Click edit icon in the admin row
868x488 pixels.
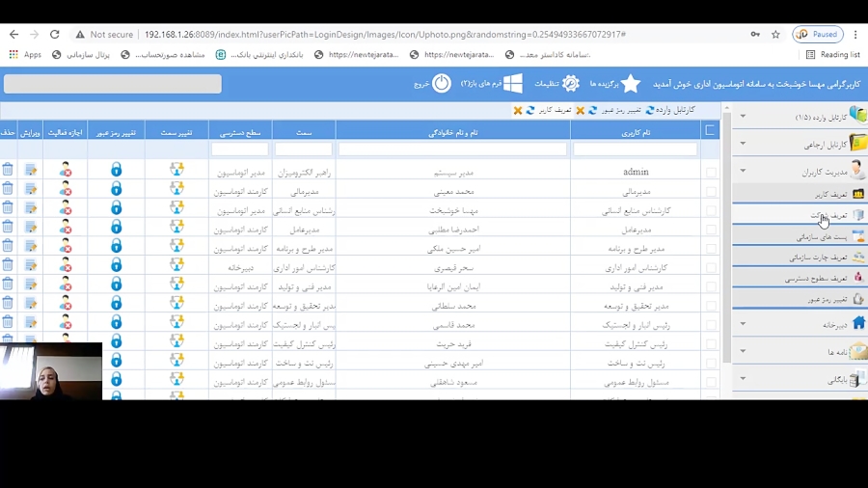coord(31,171)
